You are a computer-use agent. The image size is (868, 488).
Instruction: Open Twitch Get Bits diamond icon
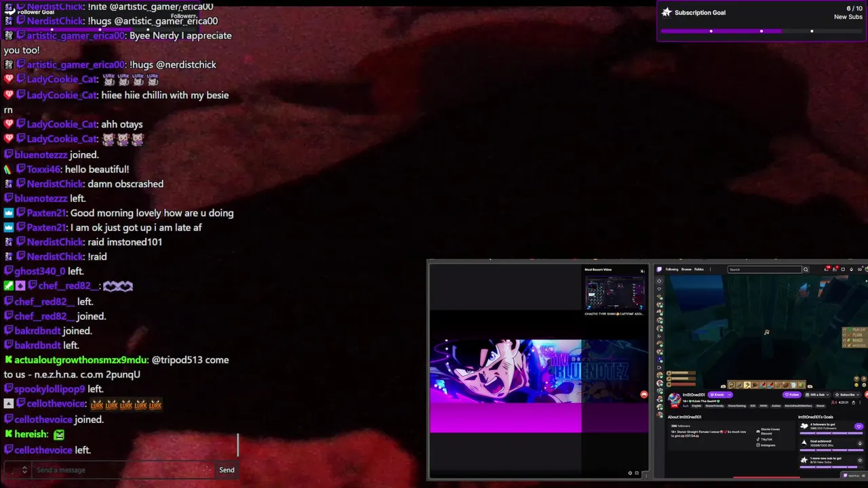coord(851,269)
